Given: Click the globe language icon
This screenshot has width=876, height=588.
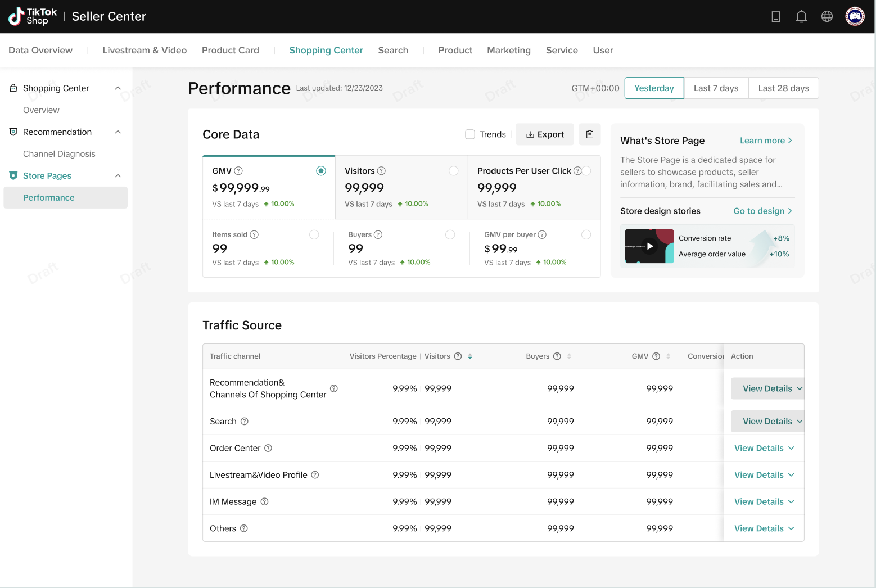Looking at the screenshot, I should coord(827,17).
